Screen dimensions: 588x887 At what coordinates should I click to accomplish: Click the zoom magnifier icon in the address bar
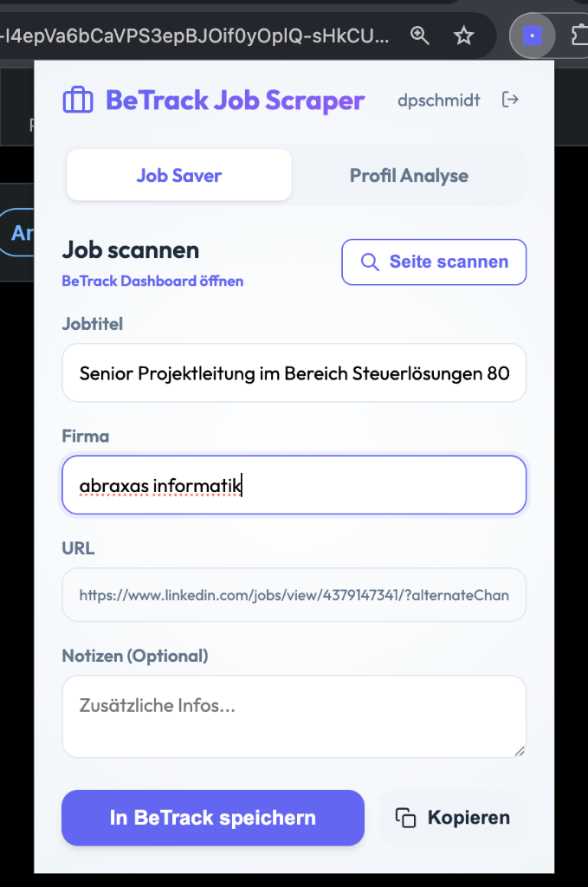point(419,36)
